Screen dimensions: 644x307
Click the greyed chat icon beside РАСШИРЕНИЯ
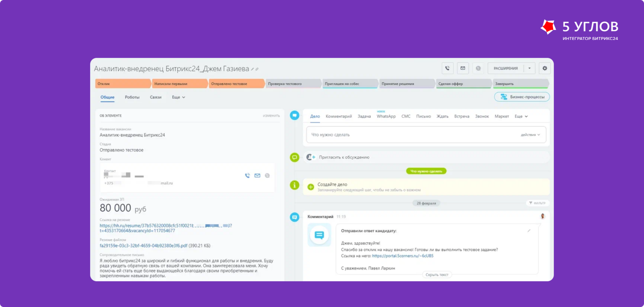click(x=478, y=68)
